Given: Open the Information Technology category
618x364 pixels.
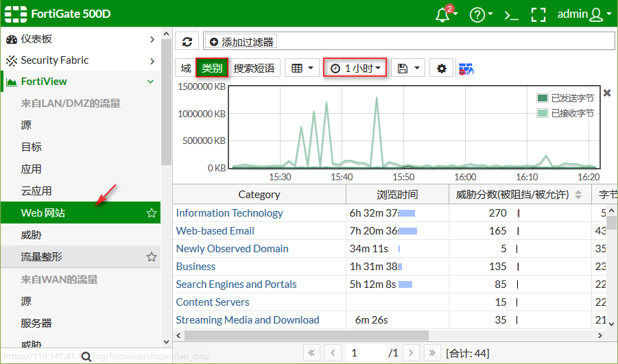Looking at the screenshot, I should (x=229, y=213).
